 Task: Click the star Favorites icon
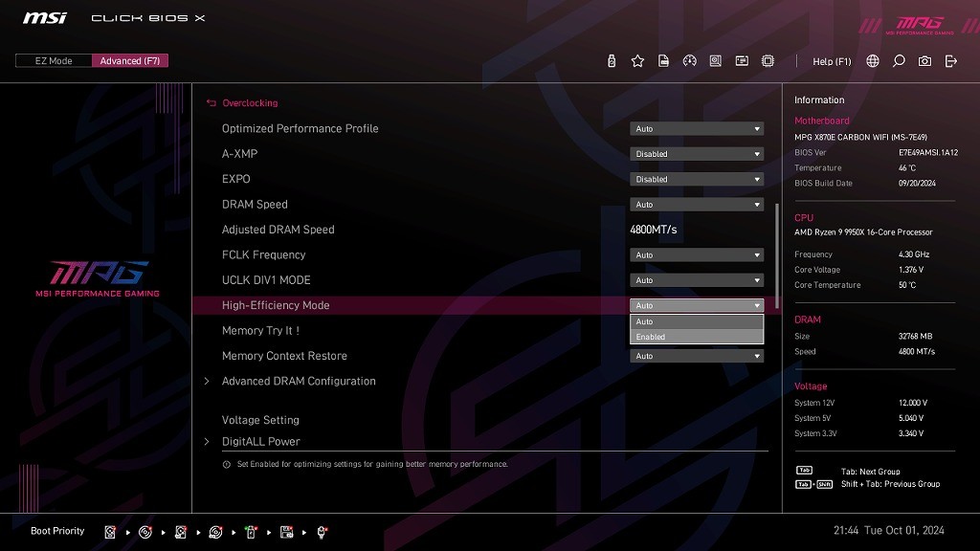[637, 61]
